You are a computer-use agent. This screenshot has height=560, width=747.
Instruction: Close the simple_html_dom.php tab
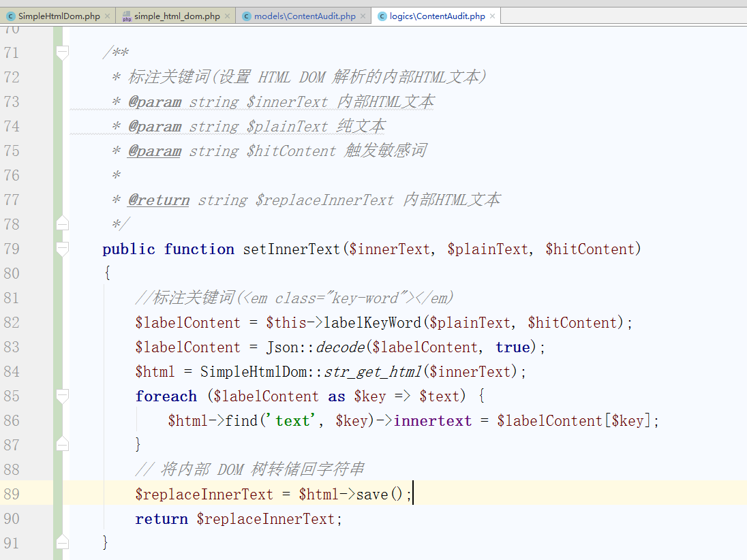point(228,16)
